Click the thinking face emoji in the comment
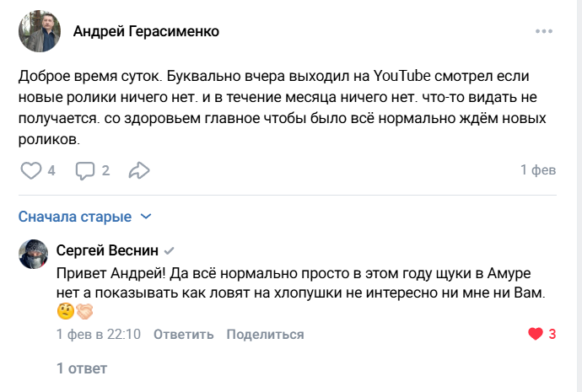The image size is (582, 392). pos(65,311)
